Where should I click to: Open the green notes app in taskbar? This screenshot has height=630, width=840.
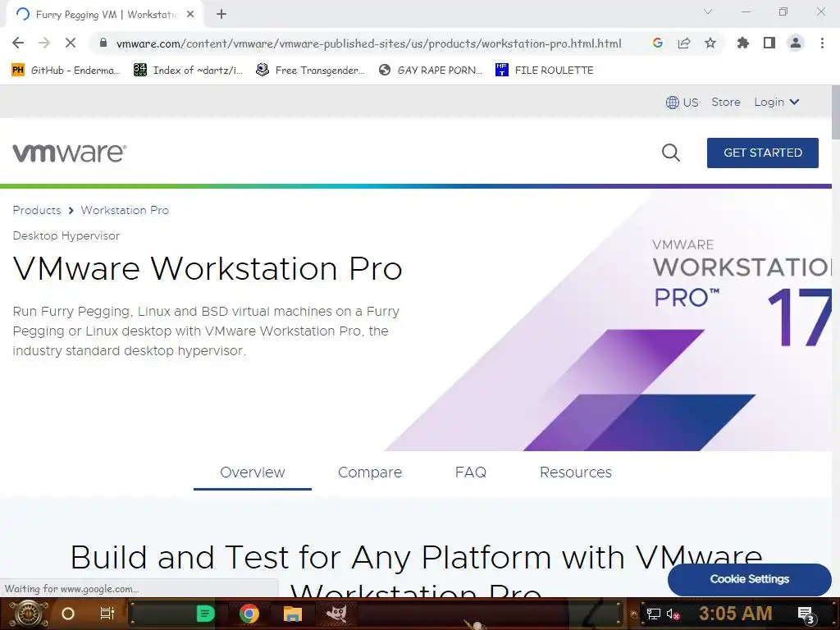[205, 614]
